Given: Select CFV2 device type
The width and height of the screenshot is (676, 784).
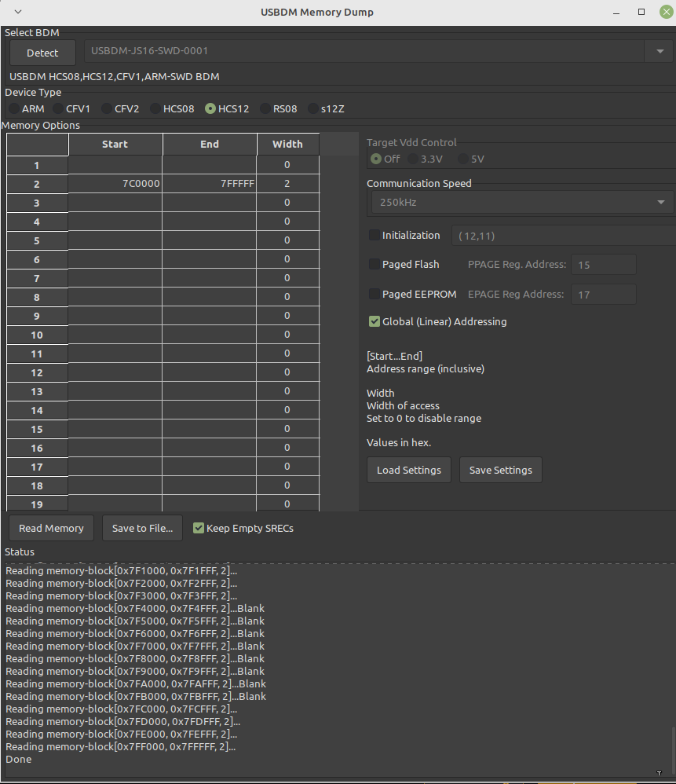Looking at the screenshot, I should pos(120,108).
